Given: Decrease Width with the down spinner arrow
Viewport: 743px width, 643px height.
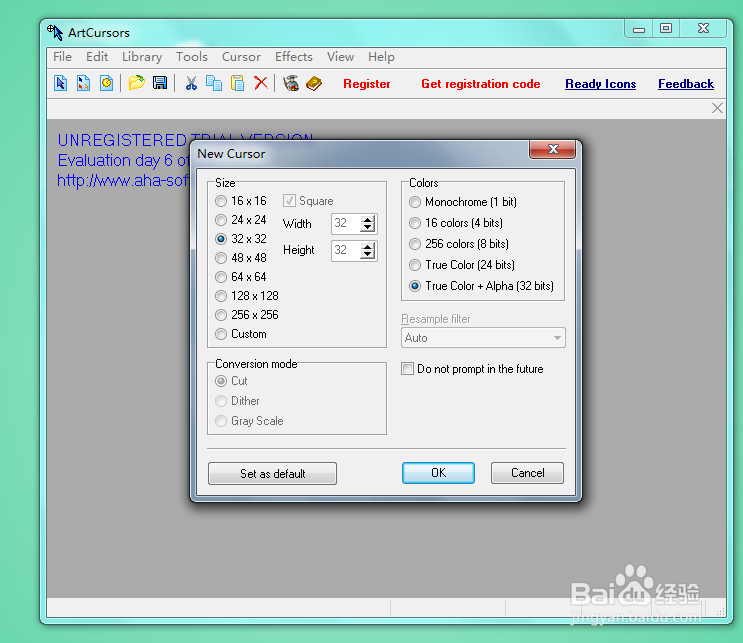Looking at the screenshot, I should pos(368,227).
